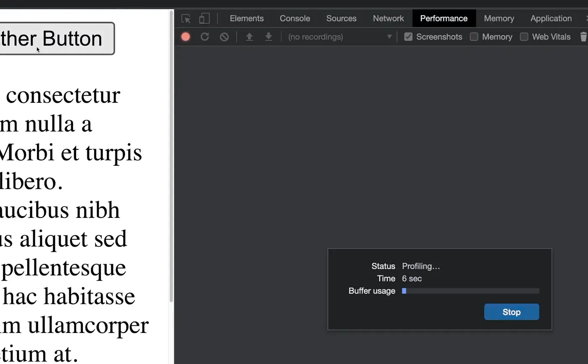This screenshot has height=364, width=588.
Task: Open the Elements tab
Action: (247, 18)
